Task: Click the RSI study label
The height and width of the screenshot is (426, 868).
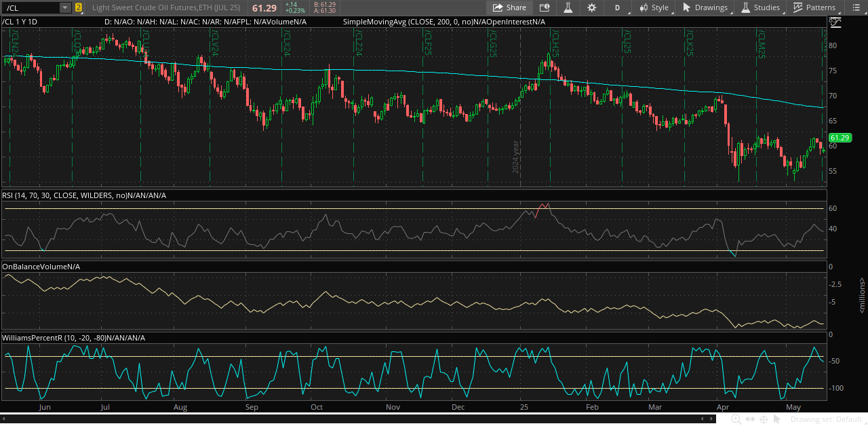Action: (x=84, y=195)
